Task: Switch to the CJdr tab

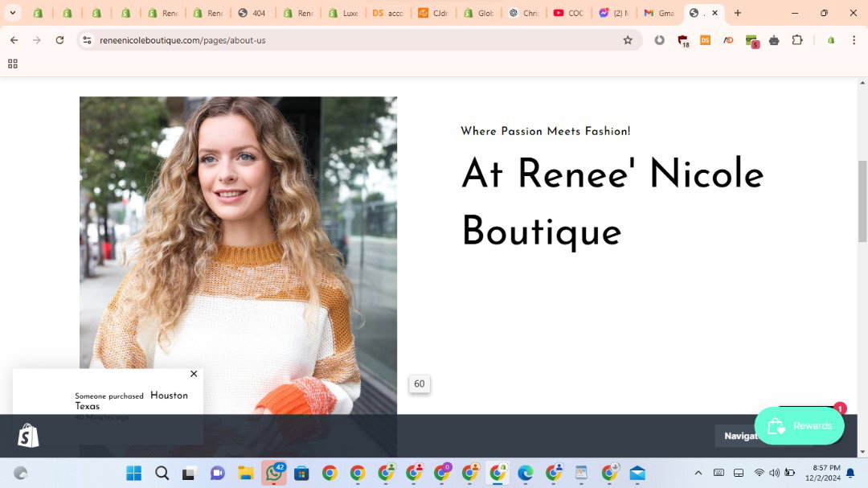Action: coord(433,13)
